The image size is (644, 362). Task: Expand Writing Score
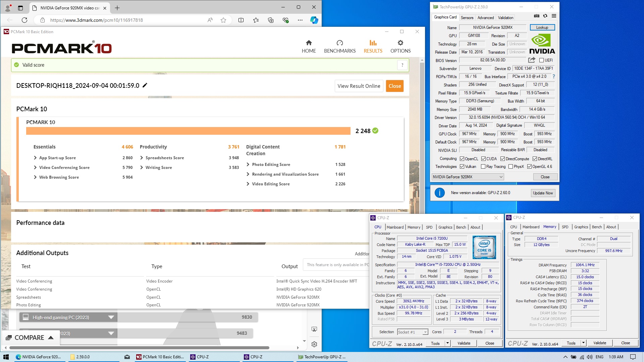(x=142, y=168)
